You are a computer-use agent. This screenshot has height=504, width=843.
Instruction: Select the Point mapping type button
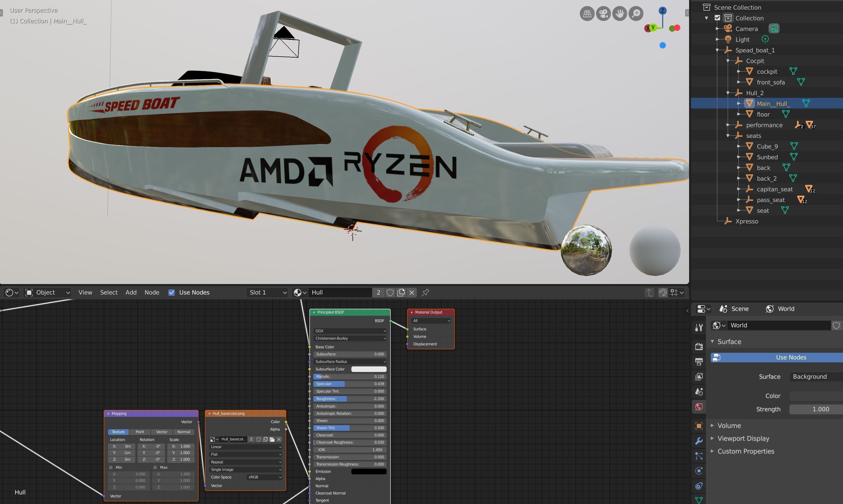click(x=140, y=432)
